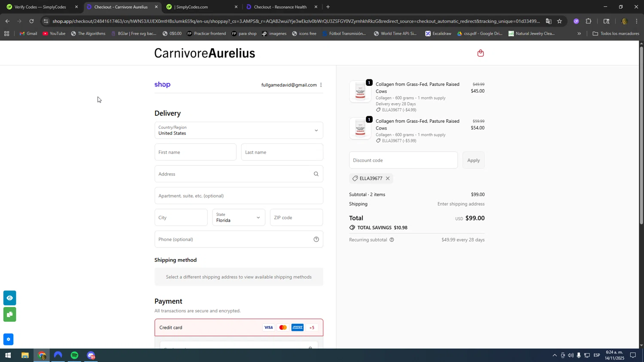The image size is (644, 362).
Task: Open the Natural Jewelry Clea... bookmark
Action: 532,33
